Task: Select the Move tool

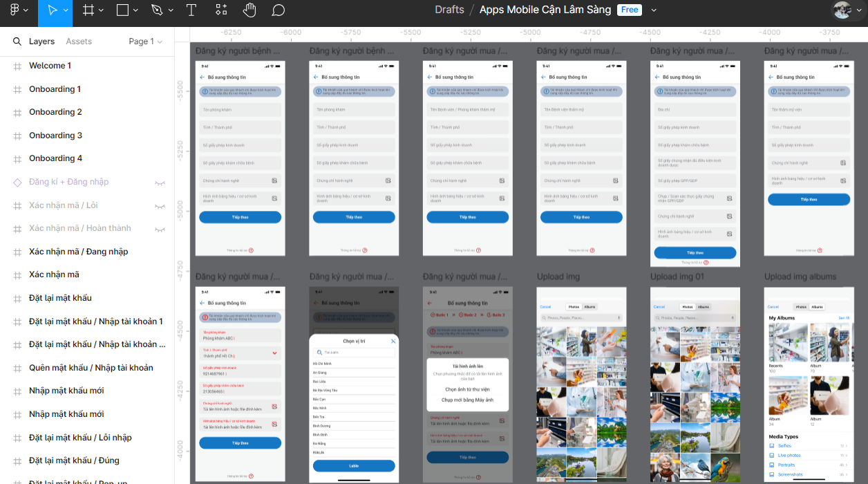Action: (x=53, y=10)
